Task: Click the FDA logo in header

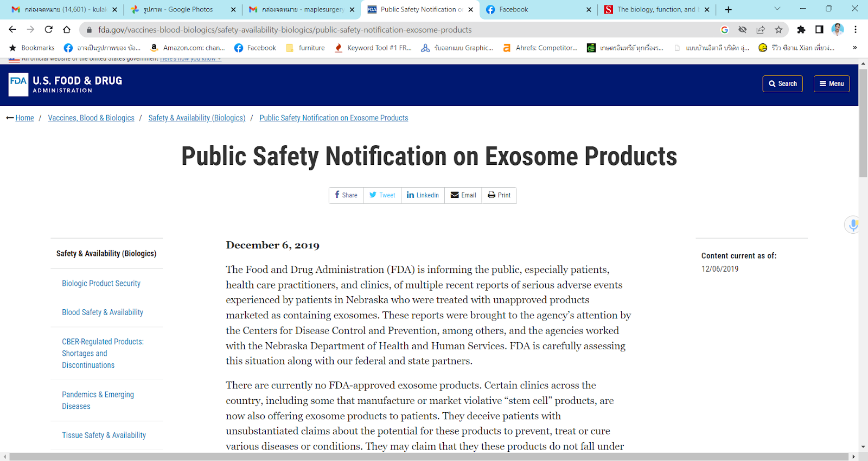Action: point(65,84)
